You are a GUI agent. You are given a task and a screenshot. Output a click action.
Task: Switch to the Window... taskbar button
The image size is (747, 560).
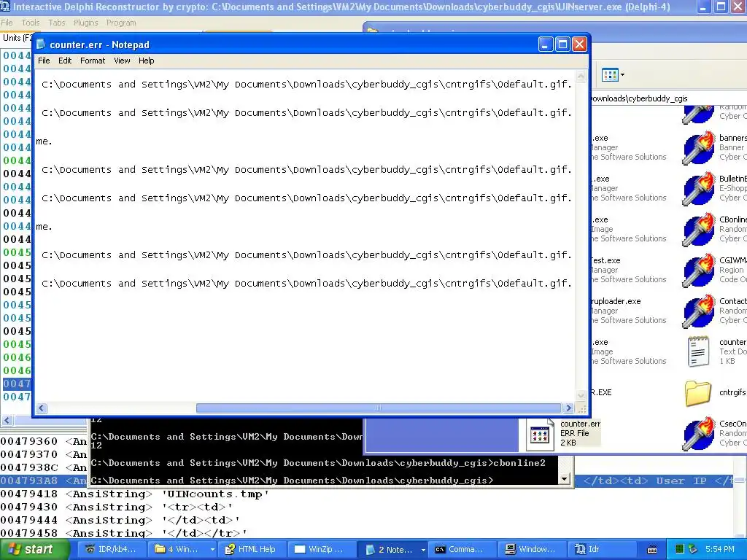pyautogui.click(x=531, y=550)
